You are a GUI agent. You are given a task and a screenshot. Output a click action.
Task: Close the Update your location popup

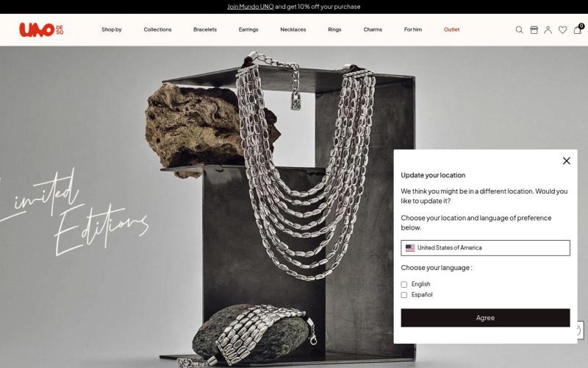(x=566, y=160)
